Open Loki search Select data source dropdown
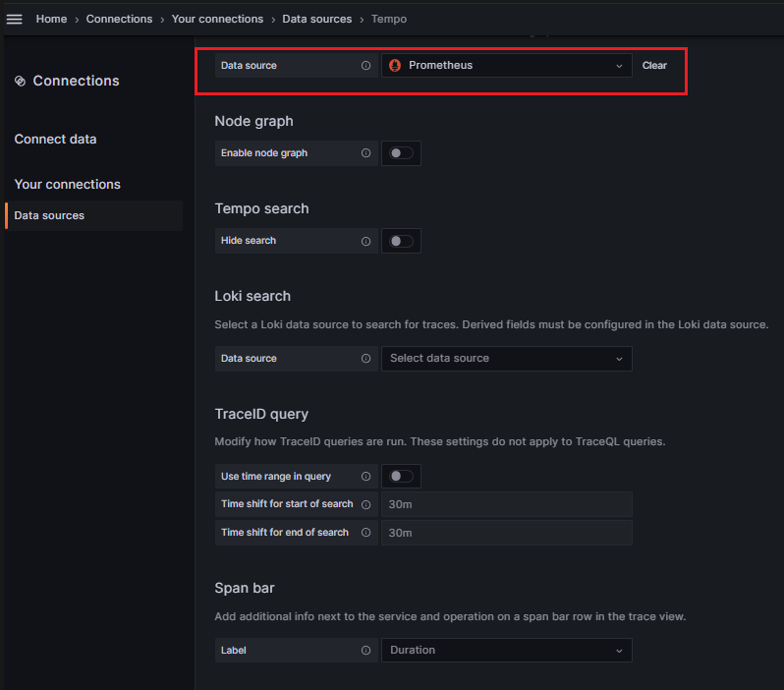 click(506, 359)
